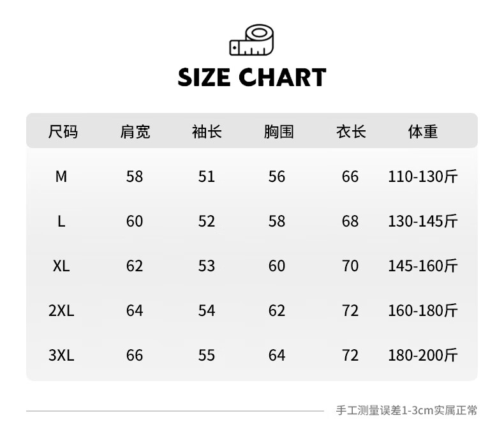Click the 2XL size row label
Image resolution: width=504 pixels, height=443 pixels.
(61, 311)
